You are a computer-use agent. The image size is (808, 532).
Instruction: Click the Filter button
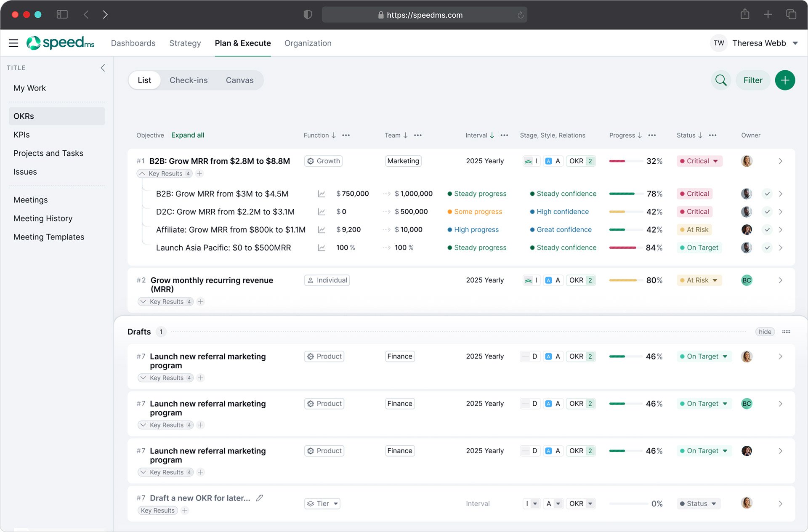click(x=752, y=80)
